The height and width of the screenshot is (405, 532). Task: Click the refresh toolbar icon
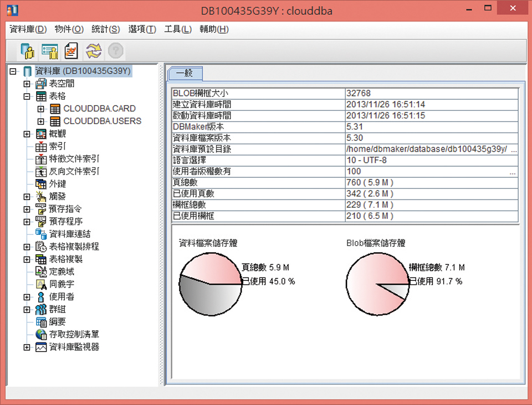pos(93,51)
